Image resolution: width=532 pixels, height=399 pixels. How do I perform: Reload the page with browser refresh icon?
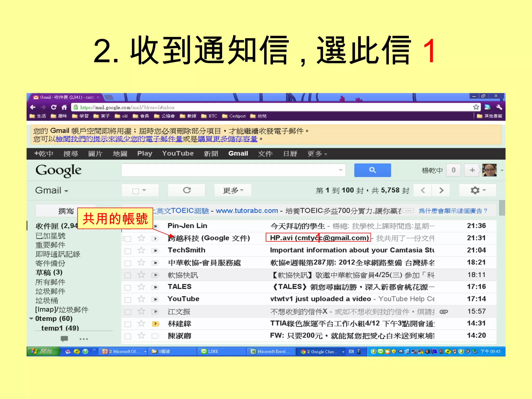point(54,107)
